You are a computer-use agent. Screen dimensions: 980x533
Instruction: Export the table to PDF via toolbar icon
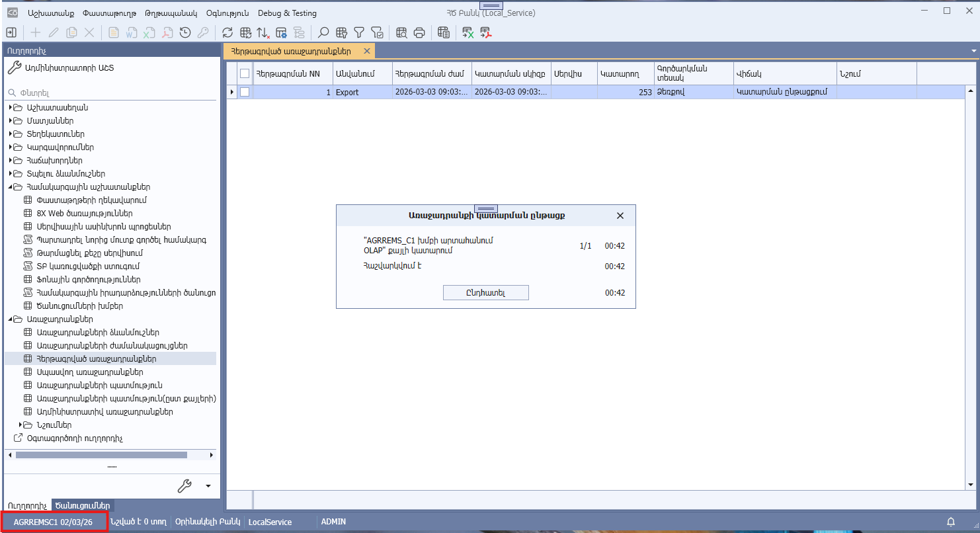click(x=486, y=32)
